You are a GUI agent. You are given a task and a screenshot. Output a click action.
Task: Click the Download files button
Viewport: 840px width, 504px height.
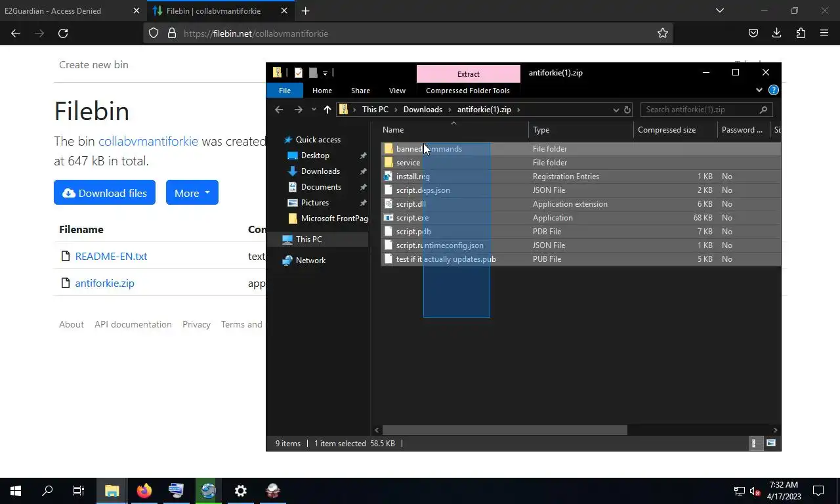(x=104, y=192)
